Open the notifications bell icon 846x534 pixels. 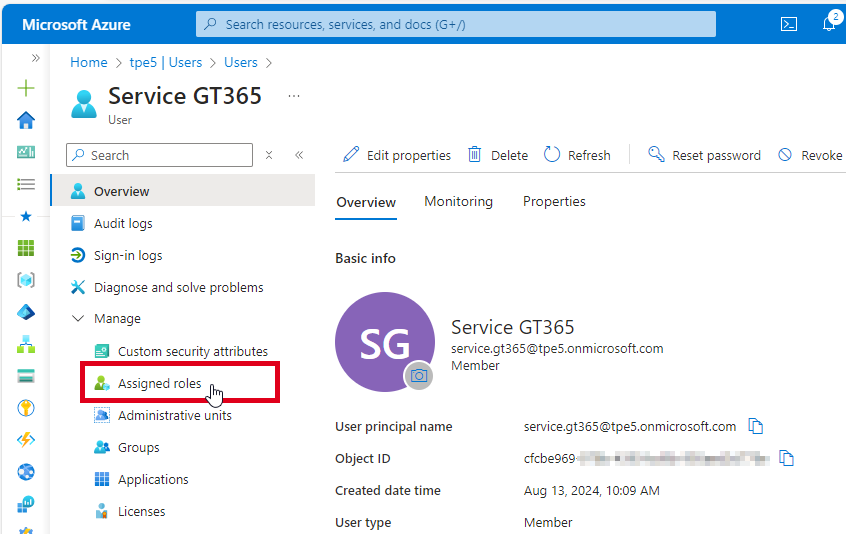point(829,24)
